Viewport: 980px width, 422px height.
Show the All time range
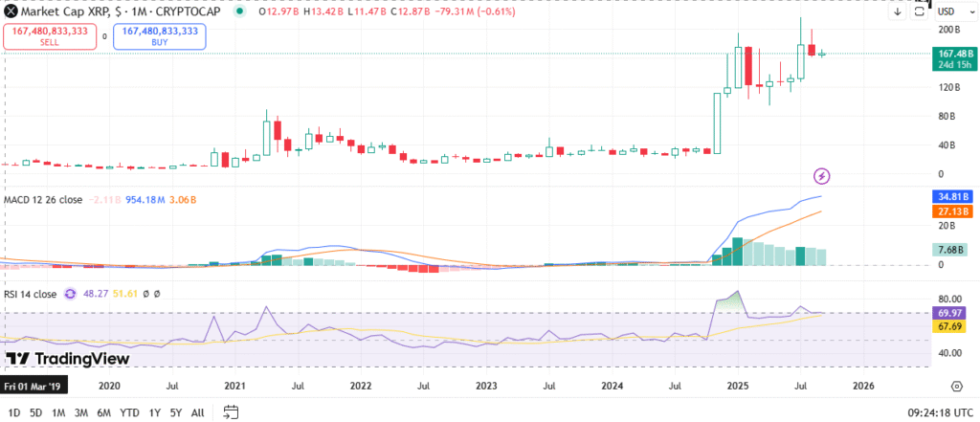pyautogui.click(x=197, y=412)
